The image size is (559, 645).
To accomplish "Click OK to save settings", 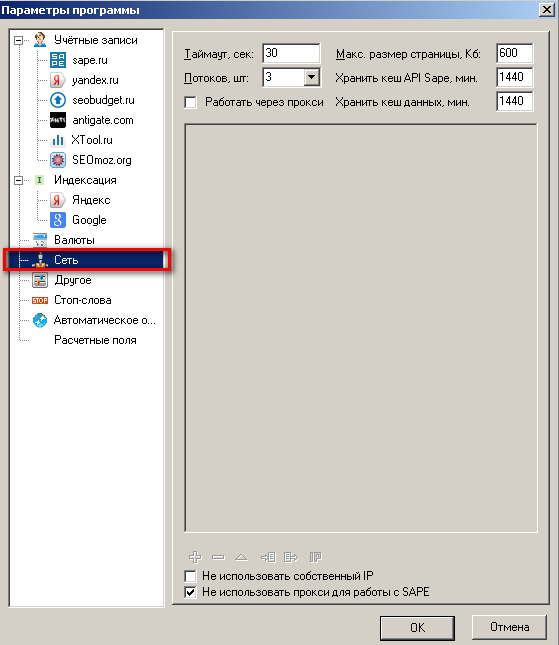I will [417, 628].
